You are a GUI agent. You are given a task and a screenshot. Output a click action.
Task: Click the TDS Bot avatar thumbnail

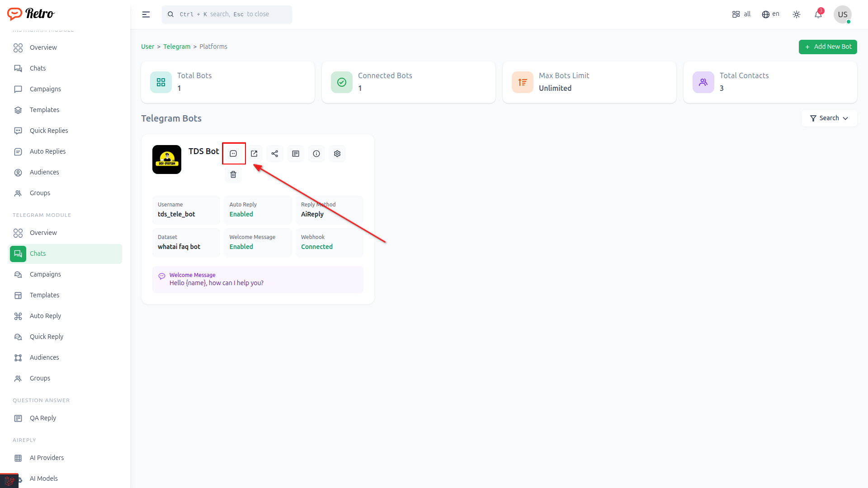(x=167, y=160)
